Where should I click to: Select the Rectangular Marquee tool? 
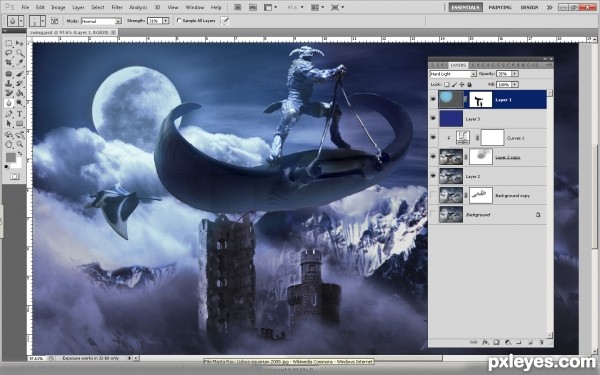coord(9,43)
